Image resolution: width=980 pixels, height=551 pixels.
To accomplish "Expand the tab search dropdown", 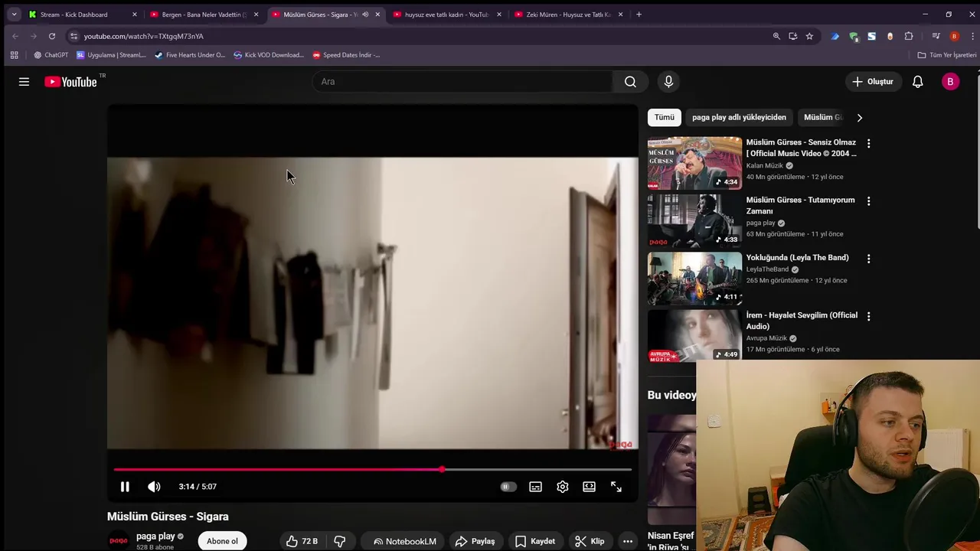I will pos(14,14).
